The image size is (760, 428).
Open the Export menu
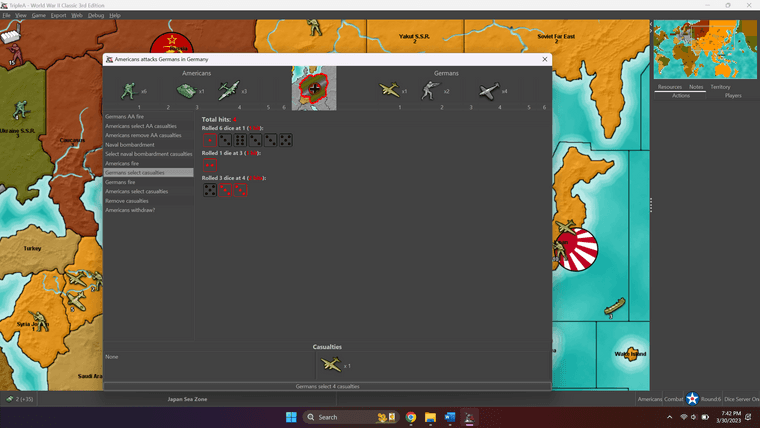58,16
